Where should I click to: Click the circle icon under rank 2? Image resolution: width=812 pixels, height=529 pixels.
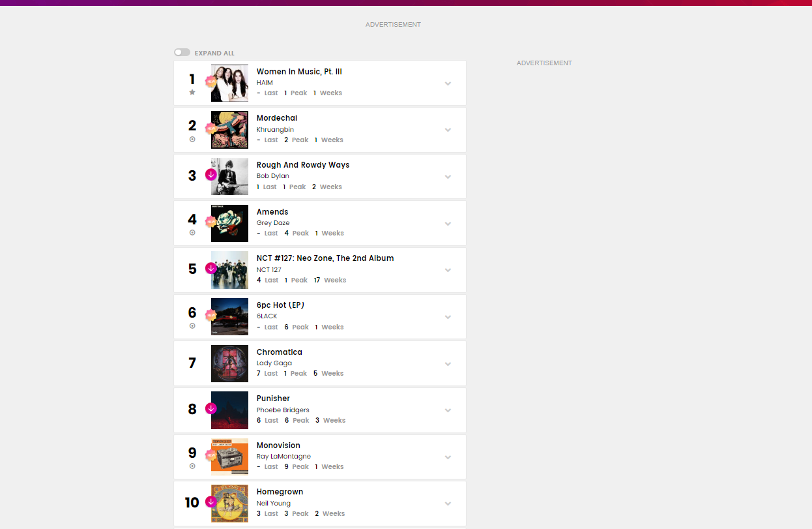(192, 139)
